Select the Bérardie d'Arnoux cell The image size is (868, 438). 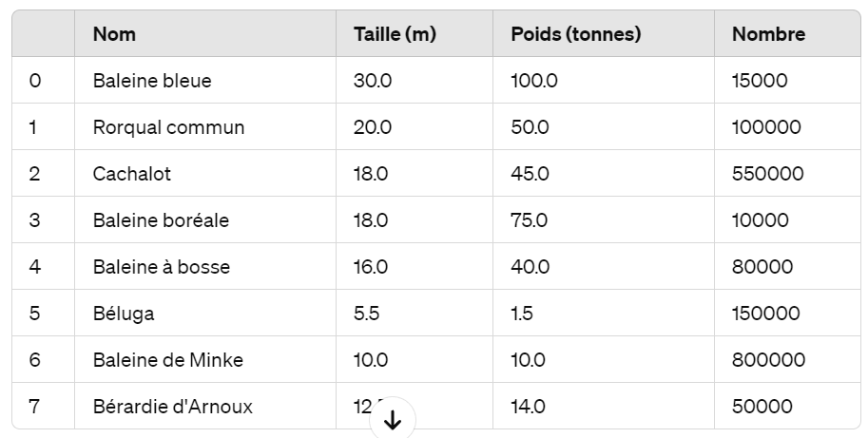[x=173, y=407]
